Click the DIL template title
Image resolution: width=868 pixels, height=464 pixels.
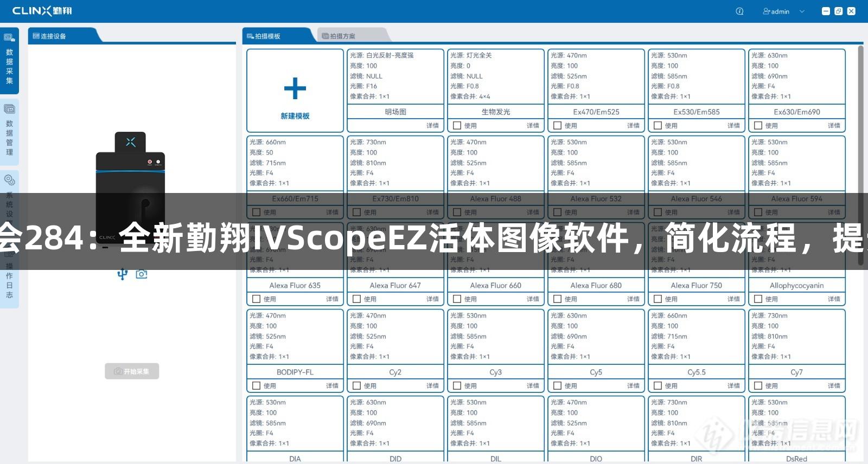pos(496,459)
